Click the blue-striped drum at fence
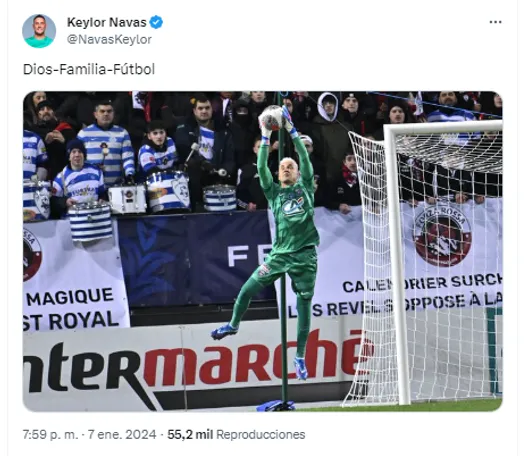Image resolution: width=528 pixels, height=456 pixels. point(90,222)
